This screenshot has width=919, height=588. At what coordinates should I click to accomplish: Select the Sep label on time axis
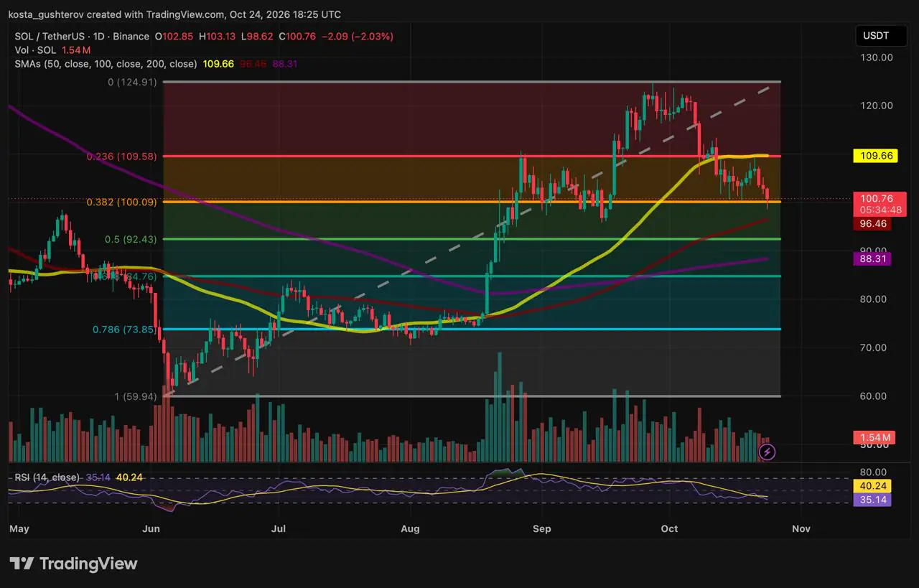542,528
